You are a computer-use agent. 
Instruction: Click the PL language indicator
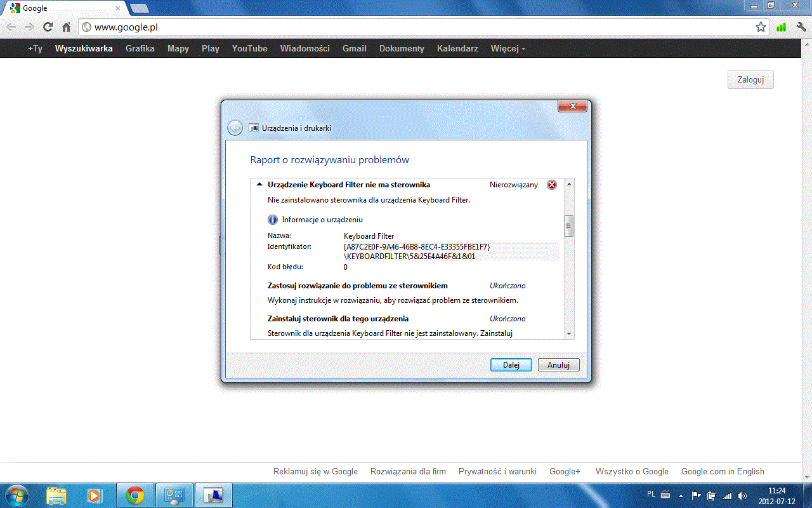pyautogui.click(x=652, y=494)
